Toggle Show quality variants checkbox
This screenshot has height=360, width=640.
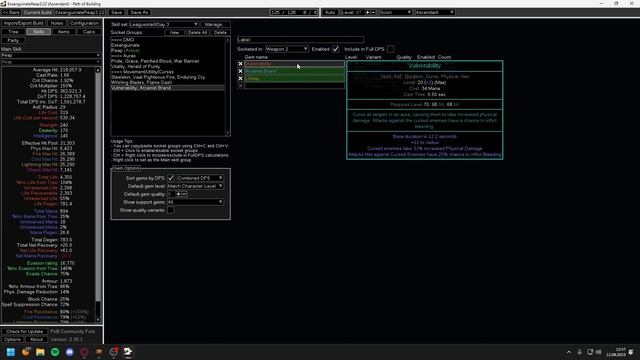coord(171,210)
